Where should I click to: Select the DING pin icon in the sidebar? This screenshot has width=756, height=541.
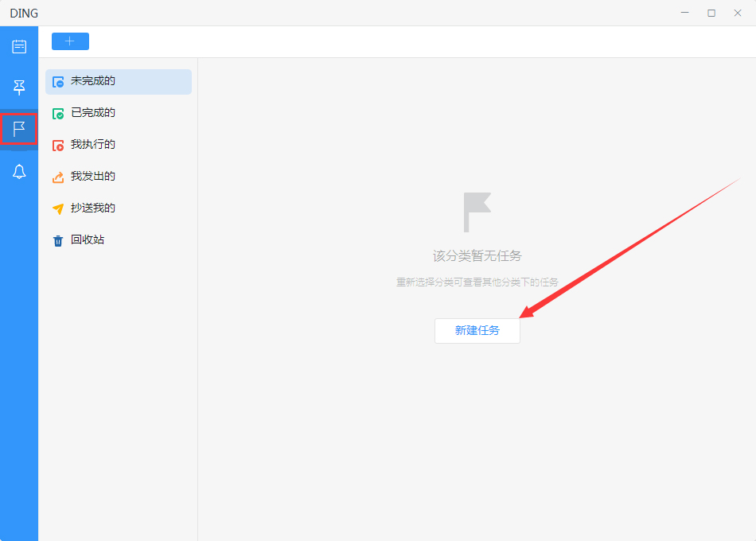(x=18, y=88)
